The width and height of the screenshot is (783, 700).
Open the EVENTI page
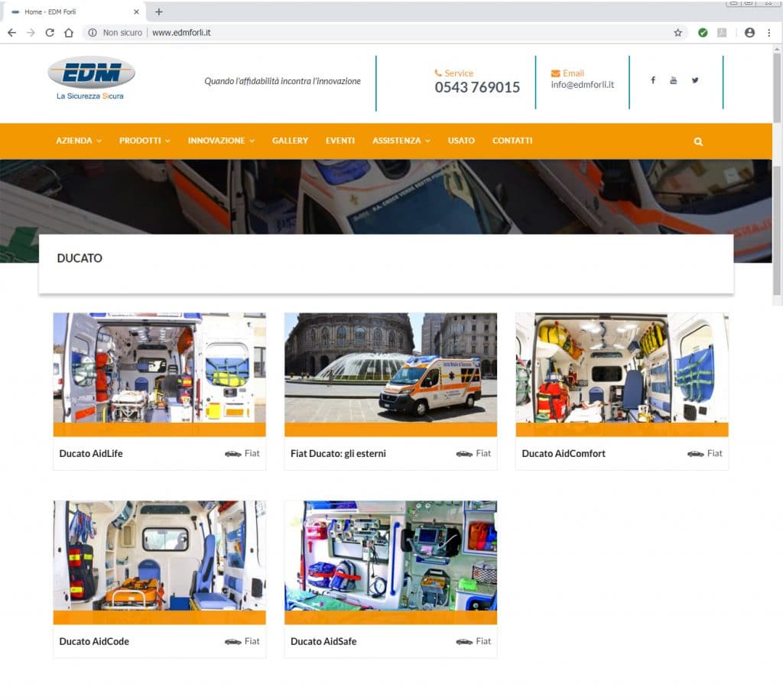(340, 141)
